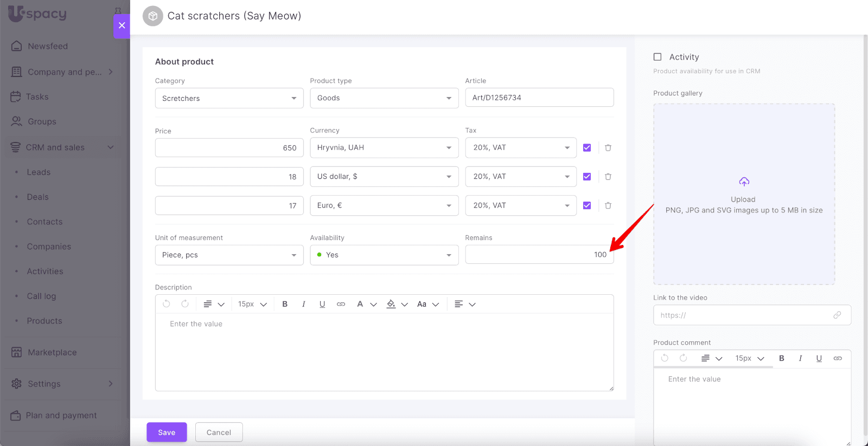Go to Marketplace in sidebar
868x446 pixels.
52,352
